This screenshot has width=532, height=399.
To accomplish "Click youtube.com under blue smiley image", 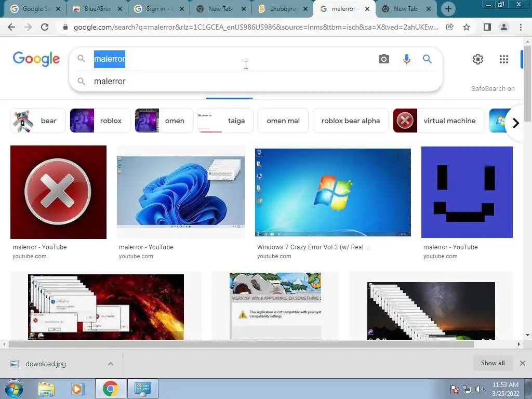I will point(440,257).
